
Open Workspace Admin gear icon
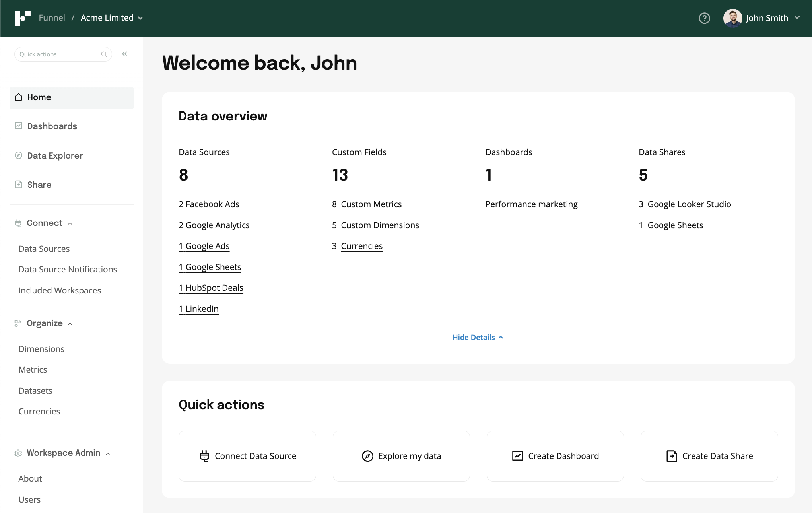point(18,453)
